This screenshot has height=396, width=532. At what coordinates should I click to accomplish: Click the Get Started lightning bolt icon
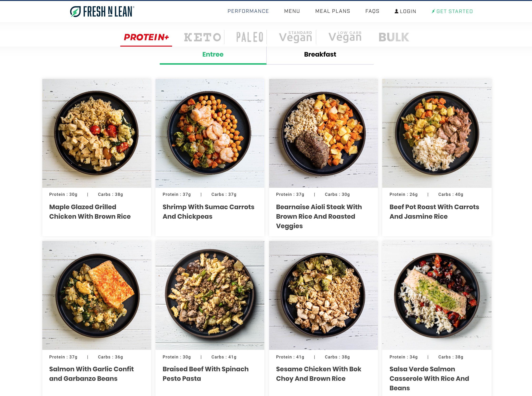tap(433, 11)
